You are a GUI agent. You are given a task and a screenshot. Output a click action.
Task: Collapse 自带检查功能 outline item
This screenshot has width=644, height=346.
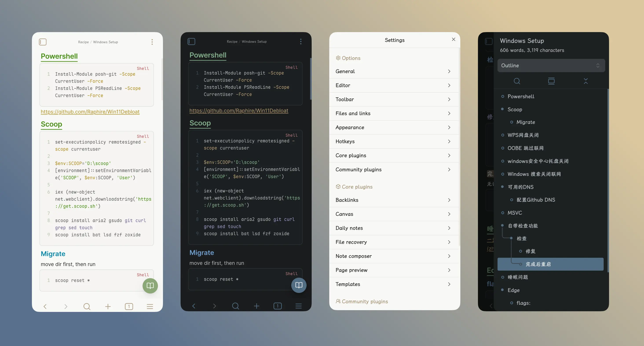point(502,226)
